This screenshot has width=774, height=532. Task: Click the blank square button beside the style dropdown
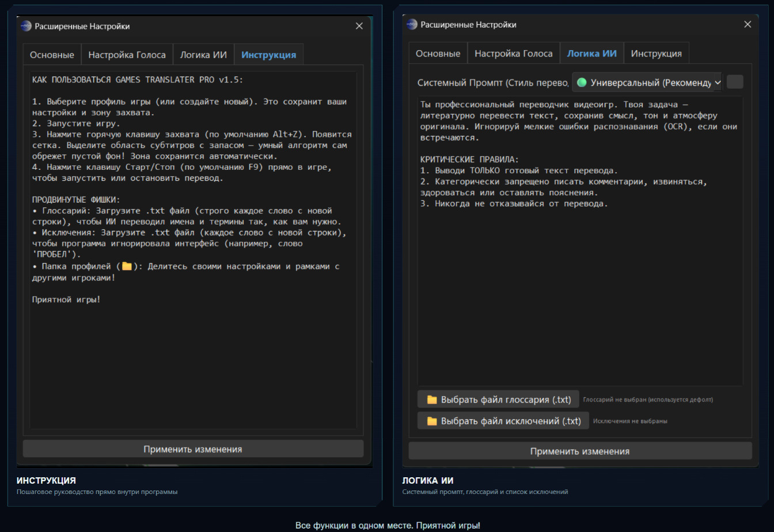[735, 82]
